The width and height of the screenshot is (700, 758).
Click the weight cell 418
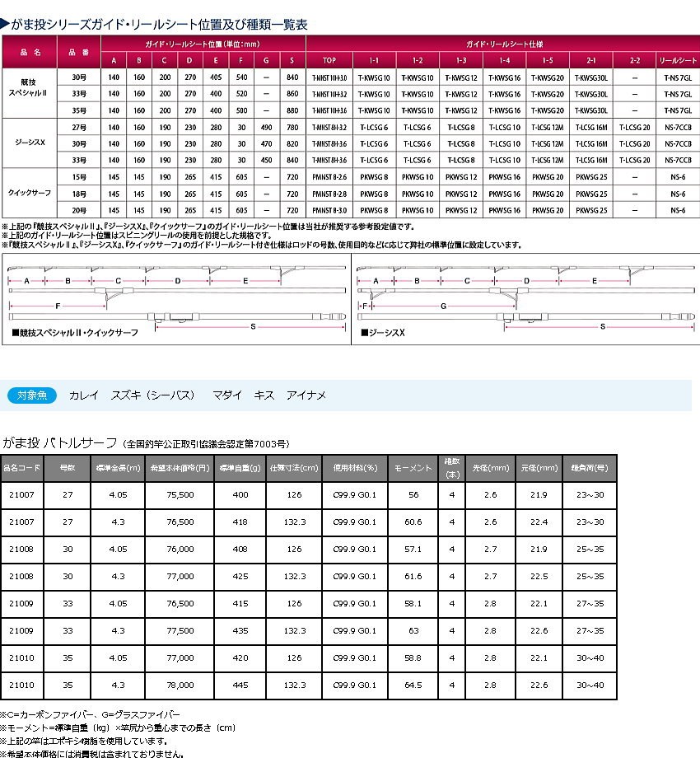coord(240,522)
